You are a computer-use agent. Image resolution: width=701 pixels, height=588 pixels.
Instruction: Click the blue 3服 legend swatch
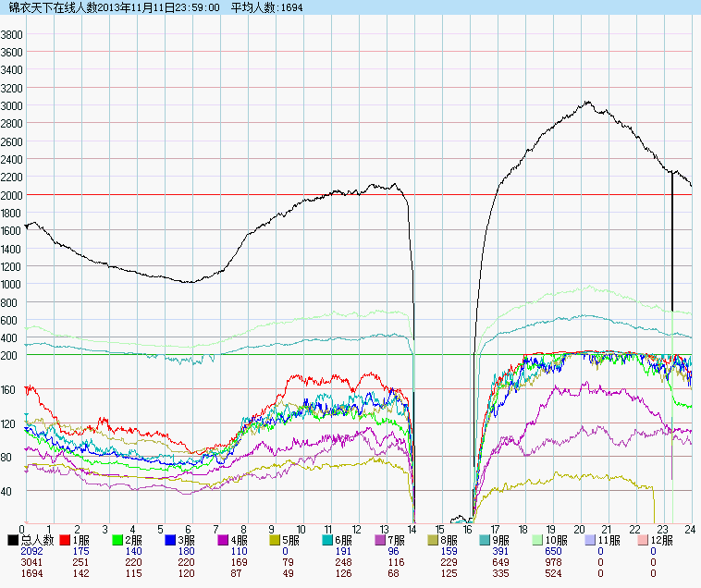tap(171, 539)
